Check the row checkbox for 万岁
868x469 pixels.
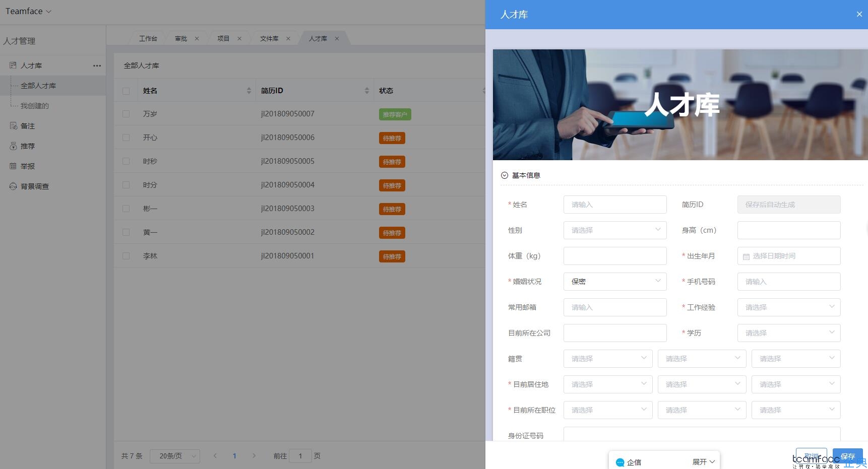click(x=126, y=114)
